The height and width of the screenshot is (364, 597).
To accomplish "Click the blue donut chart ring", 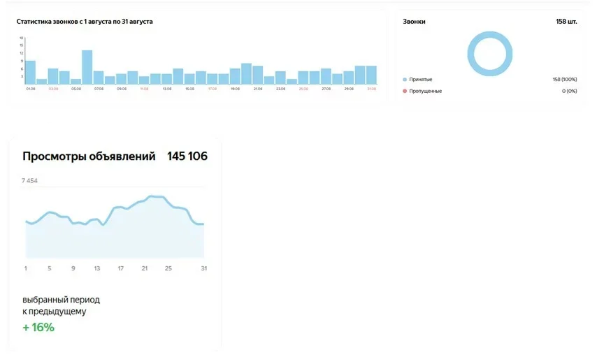I will [489, 54].
